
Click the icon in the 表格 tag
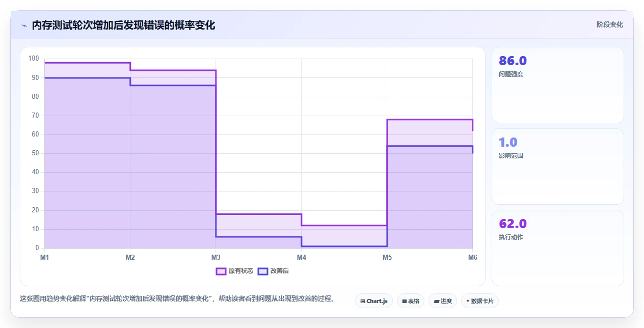pos(404,302)
